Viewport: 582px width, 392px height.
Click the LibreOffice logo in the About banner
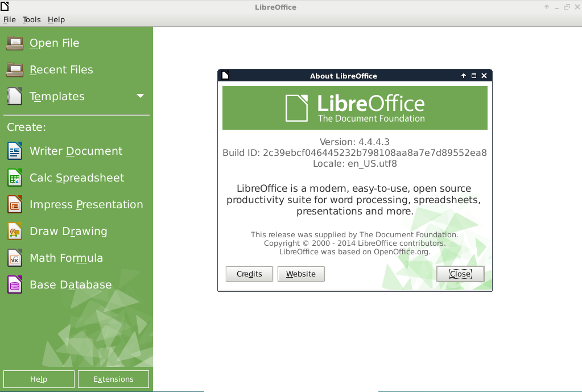coord(354,108)
